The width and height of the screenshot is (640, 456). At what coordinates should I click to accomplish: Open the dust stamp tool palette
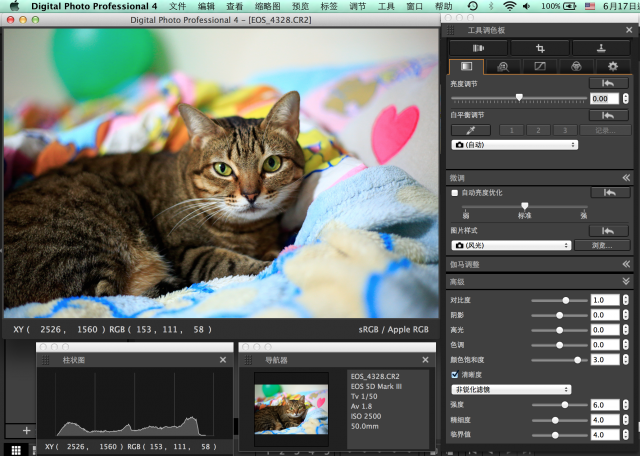click(x=601, y=49)
